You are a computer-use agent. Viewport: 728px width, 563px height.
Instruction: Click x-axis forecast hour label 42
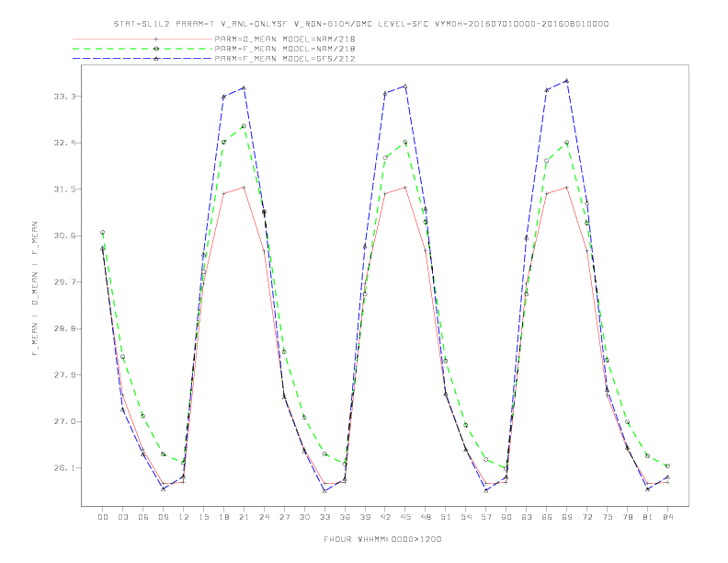pos(385,517)
